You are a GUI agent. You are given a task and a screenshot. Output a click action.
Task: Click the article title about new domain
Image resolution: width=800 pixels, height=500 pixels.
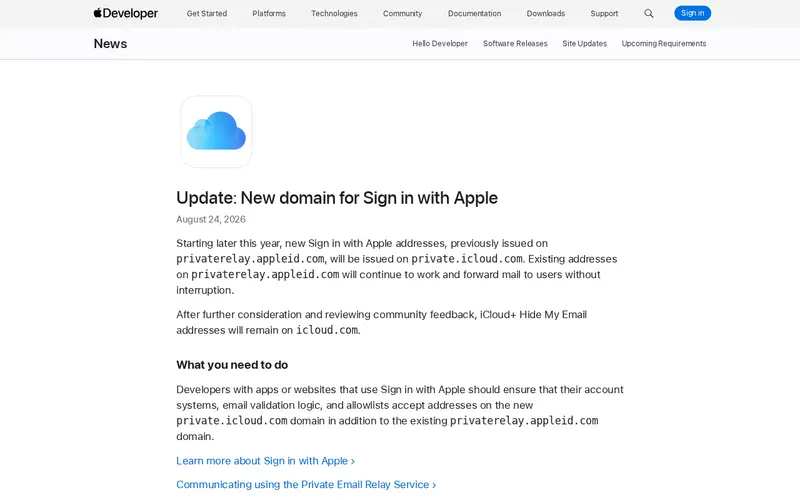tap(337, 198)
